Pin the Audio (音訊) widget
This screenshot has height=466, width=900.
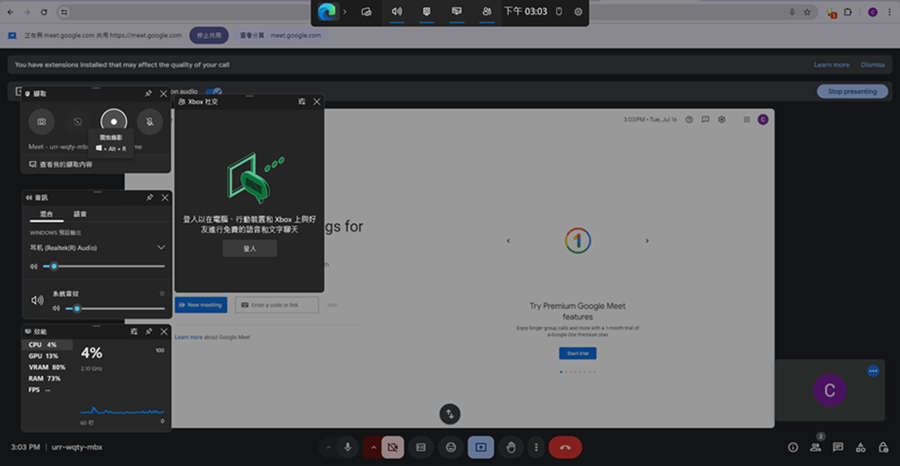click(150, 197)
